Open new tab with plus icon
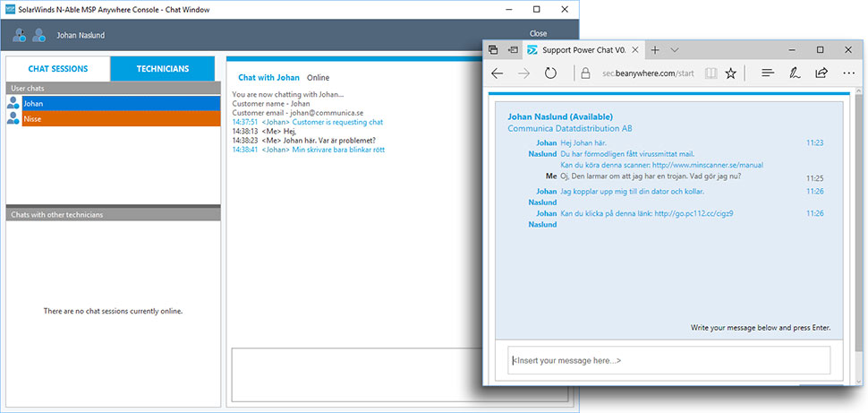Screen dimensions: 868x413 [x=655, y=50]
